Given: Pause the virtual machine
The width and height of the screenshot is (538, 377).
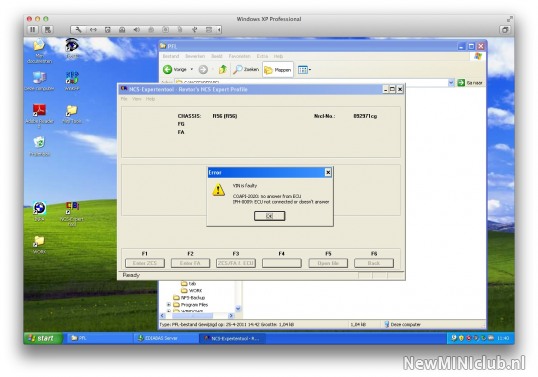Looking at the screenshot, I should tap(33, 30).
